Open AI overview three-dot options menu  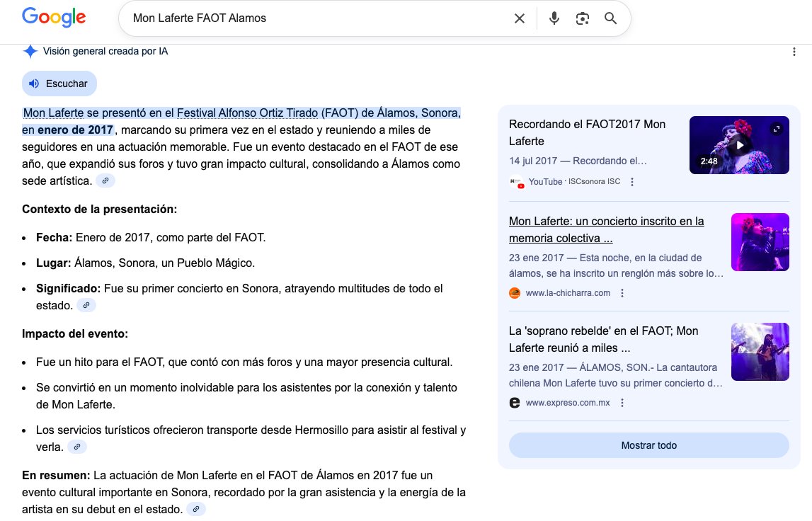point(794,52)
